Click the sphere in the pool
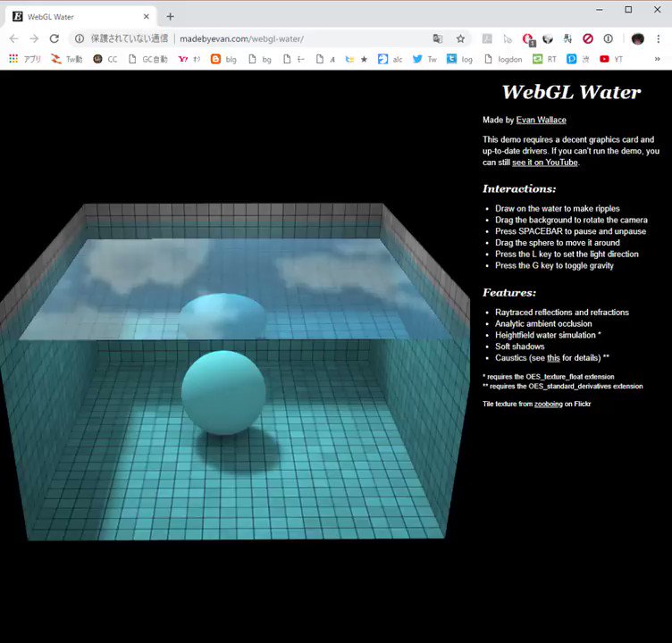This screenshot has width=672, height=643. [x=223, y=392]
